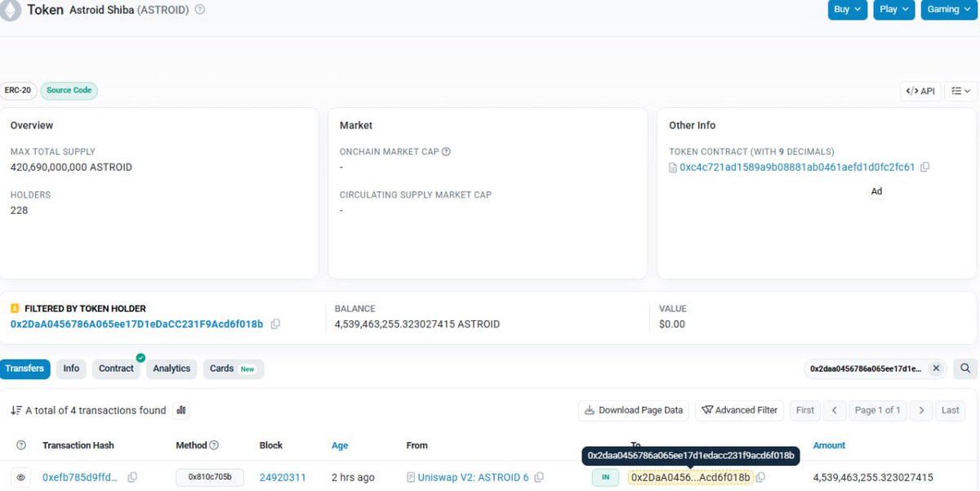View transaction details via eye icon

pos(21,477)
